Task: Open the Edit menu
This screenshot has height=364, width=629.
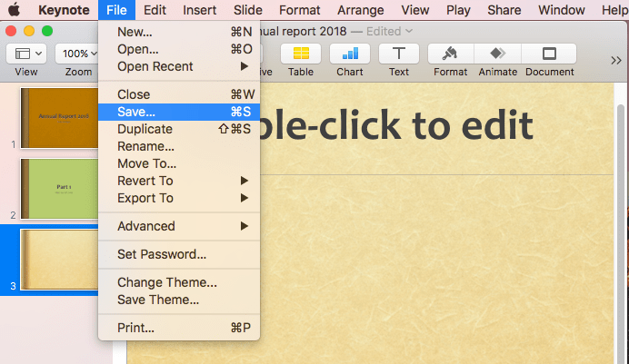Action: click(x=155, y=10)
